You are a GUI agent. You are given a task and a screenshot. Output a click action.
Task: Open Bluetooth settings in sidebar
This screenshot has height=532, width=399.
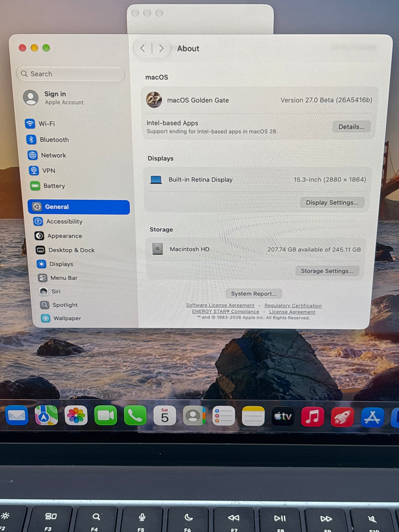coord(48,140)
